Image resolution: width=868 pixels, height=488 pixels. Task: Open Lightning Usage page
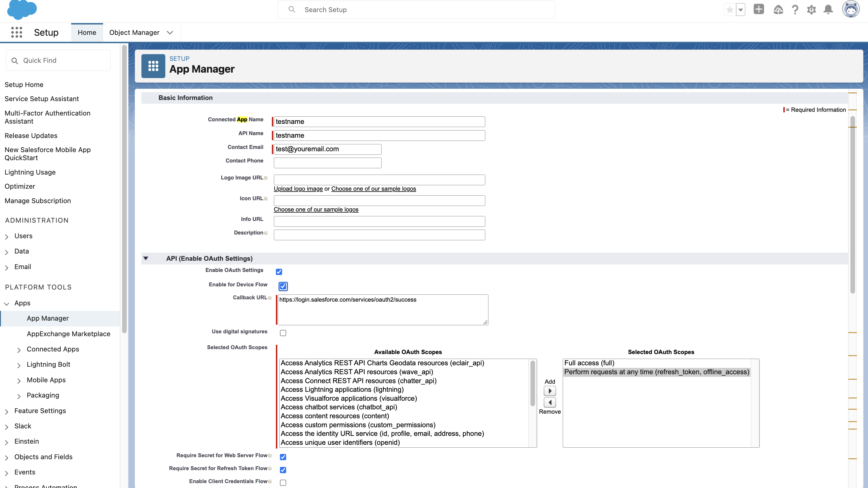click(30, 172)
